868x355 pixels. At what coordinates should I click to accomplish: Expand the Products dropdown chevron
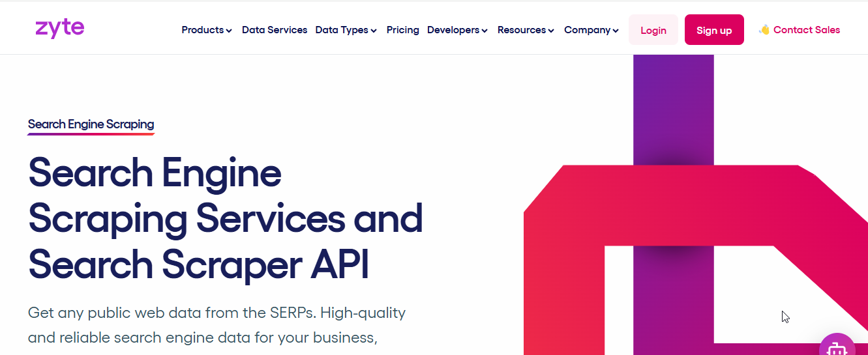(x=229, y=31)
